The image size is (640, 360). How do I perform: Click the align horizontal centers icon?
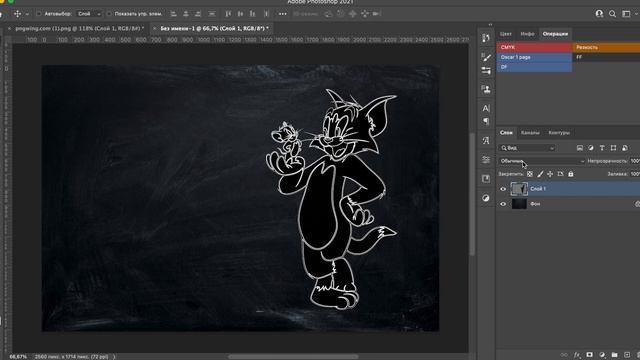tap(186, 14)
